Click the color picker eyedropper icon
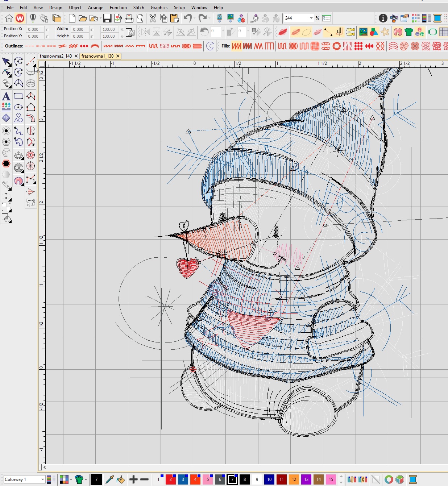The image size is (448, 486). (x=109, y=479)
